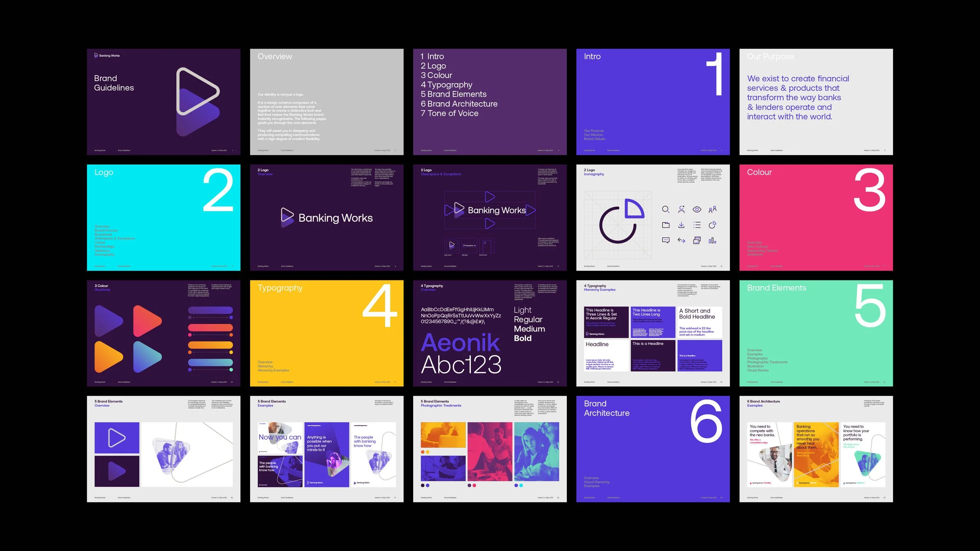Click '1 Intro' in the contents list
The width and height of the screenshot is (980, 551).
[432, 56]
